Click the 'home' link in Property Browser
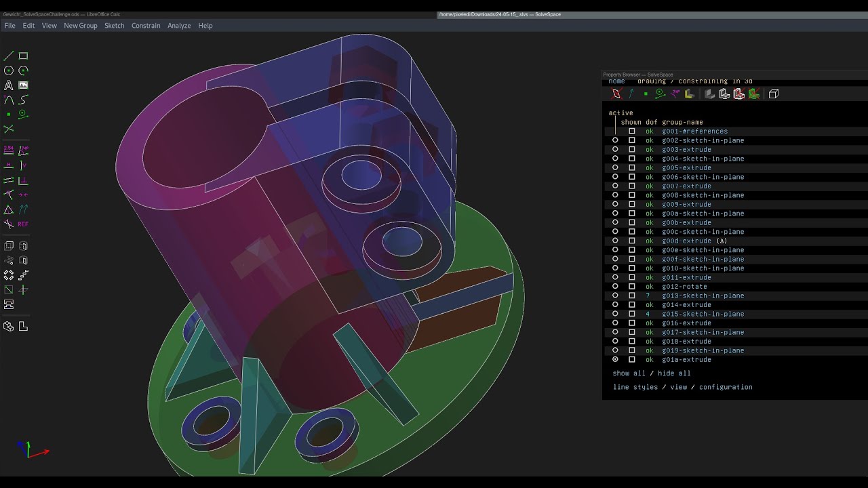 [x=616, y=82]
